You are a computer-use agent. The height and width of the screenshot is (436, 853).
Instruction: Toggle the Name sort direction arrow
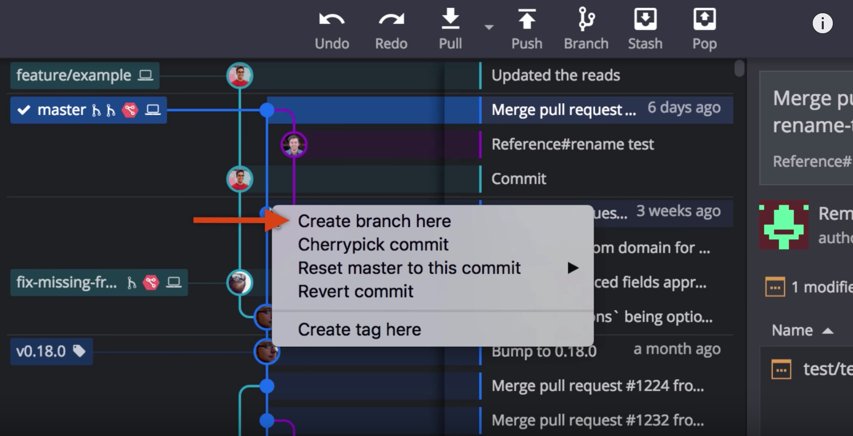click(x=827, y=331)
